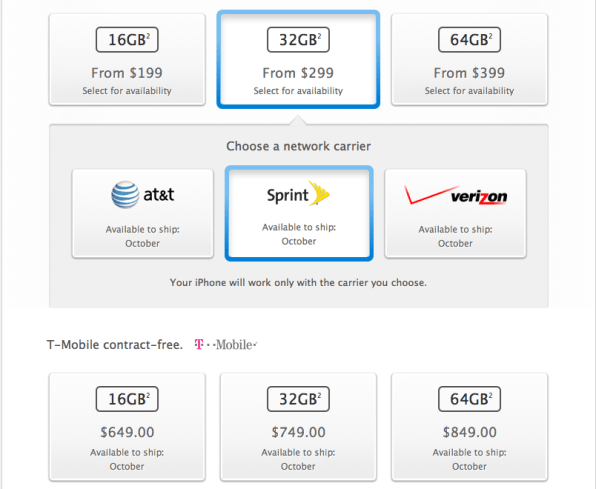The height and width of the screenshot is (489, 596).
Task: Select the 16GB contract option from $199
Action: (x=127, y=60)
